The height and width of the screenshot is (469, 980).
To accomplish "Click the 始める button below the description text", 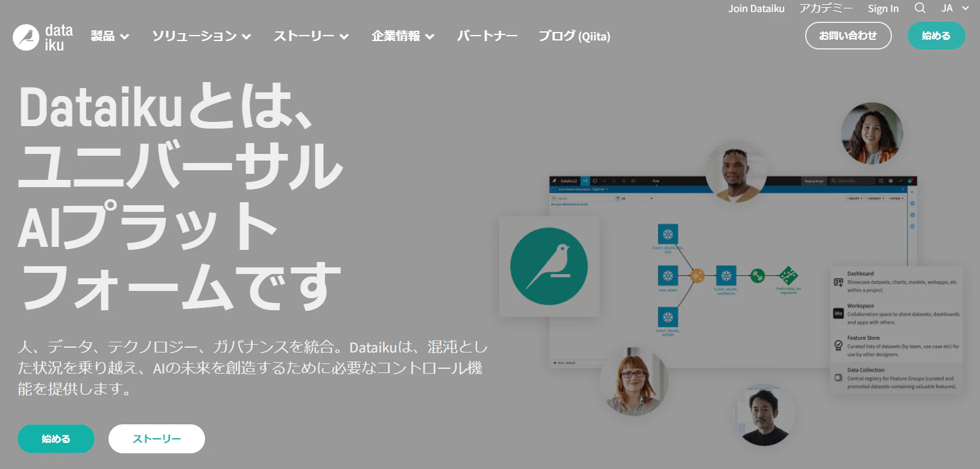I will 56,439.
